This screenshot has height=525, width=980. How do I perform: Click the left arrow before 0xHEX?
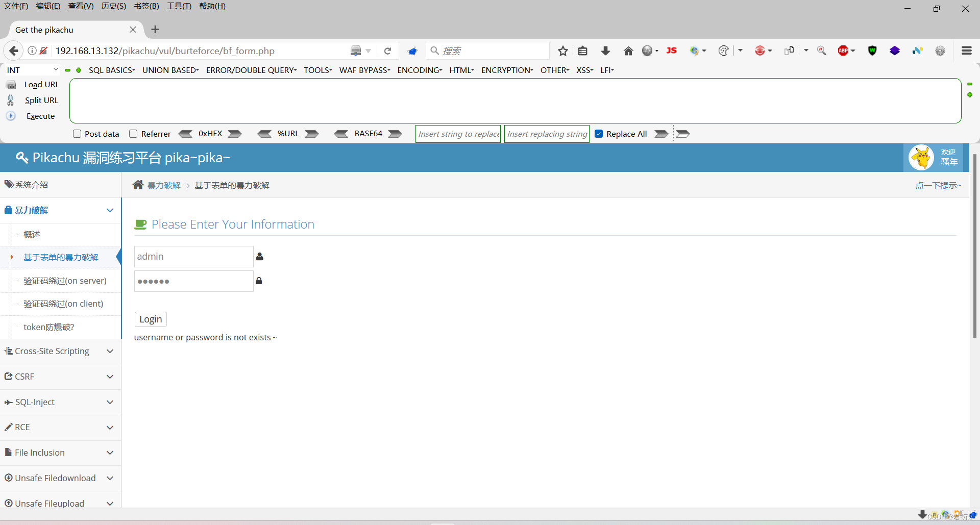point(185,134)
